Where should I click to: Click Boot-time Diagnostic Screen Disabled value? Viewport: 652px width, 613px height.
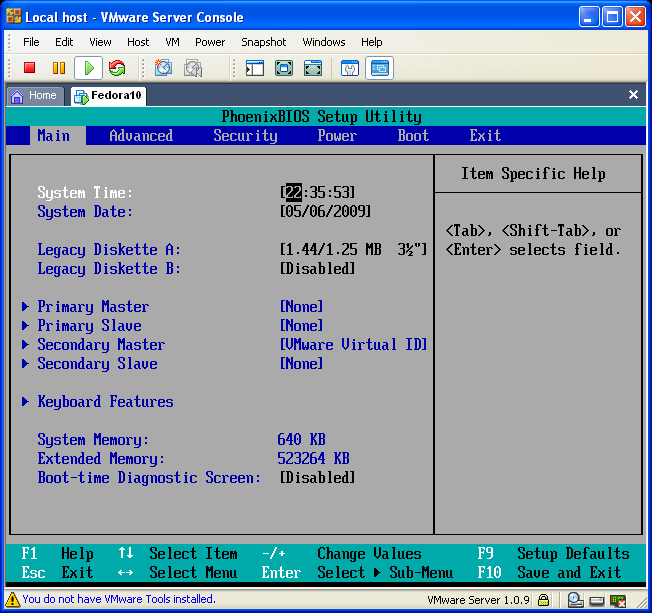tap(318, 477)
